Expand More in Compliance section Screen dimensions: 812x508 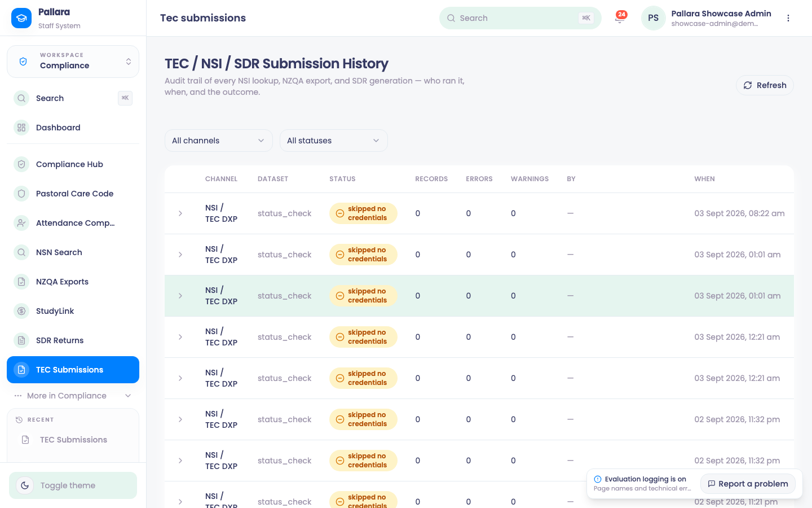[73, 396]
